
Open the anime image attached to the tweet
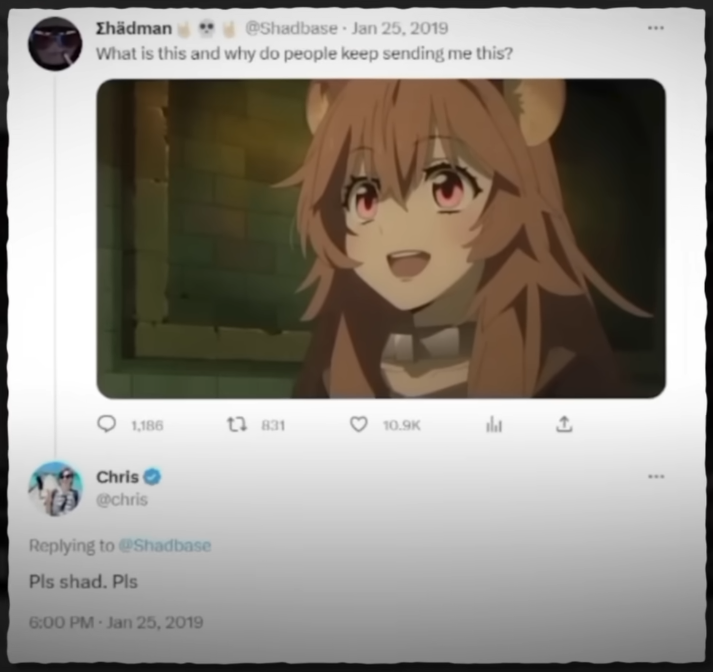tap(381, 239)
